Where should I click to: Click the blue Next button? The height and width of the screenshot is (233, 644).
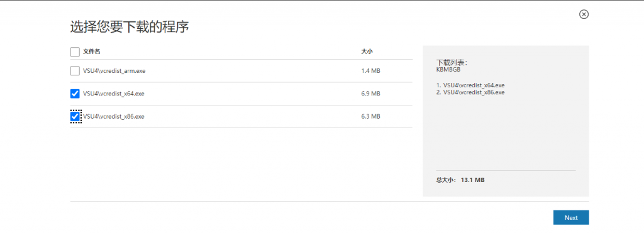[x=571, y=218]
